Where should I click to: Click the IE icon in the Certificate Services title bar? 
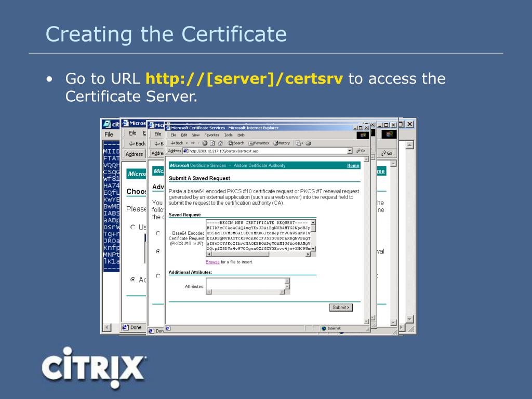(x=168, y=128)
